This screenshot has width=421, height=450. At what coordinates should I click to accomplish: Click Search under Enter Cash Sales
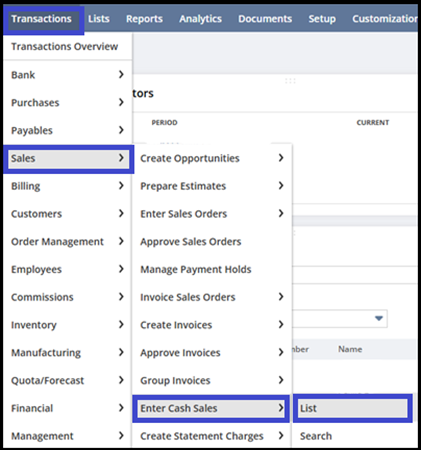pos(316,436)
